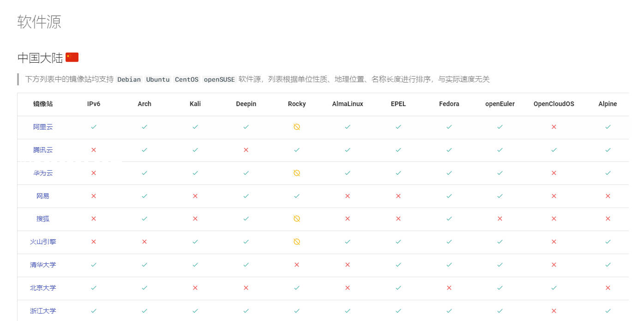Visit the 搜狐 mirror site link

(x=43, y=219)
